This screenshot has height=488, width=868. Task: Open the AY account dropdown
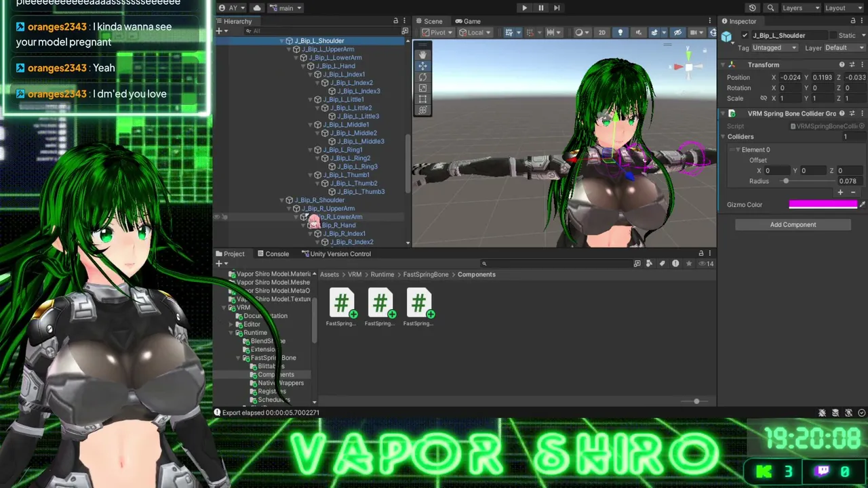[232, 8]
